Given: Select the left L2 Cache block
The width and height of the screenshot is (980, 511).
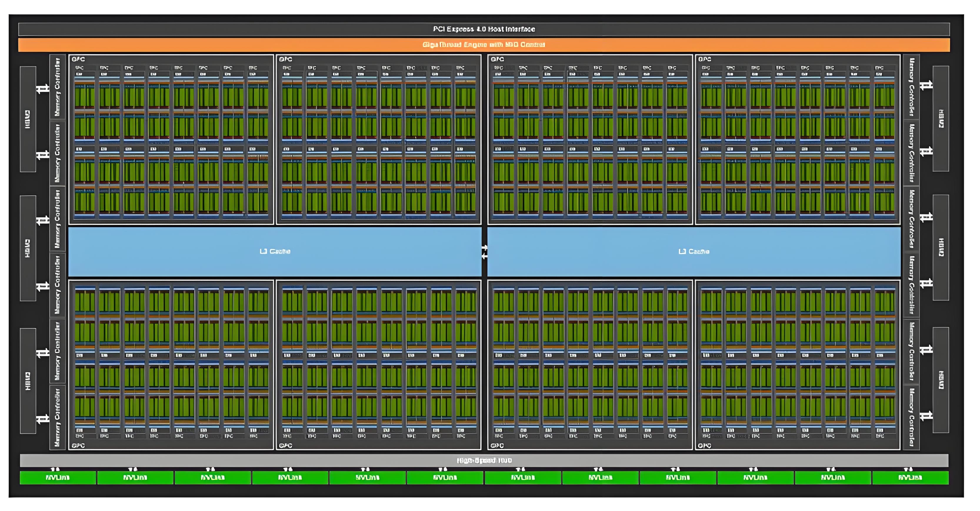Looking at the screenshot, I should coord(275,252).
